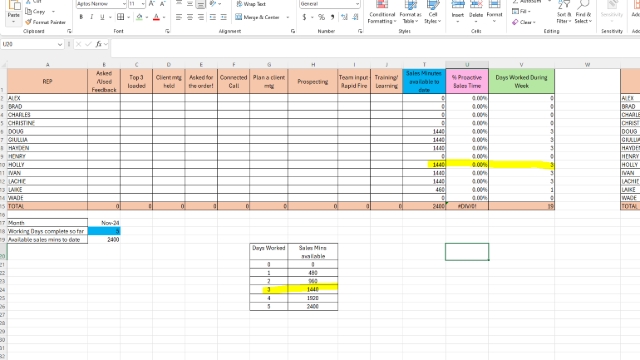Select the Nov-24 month cell

pyautogui.click(x=104, y=223)
